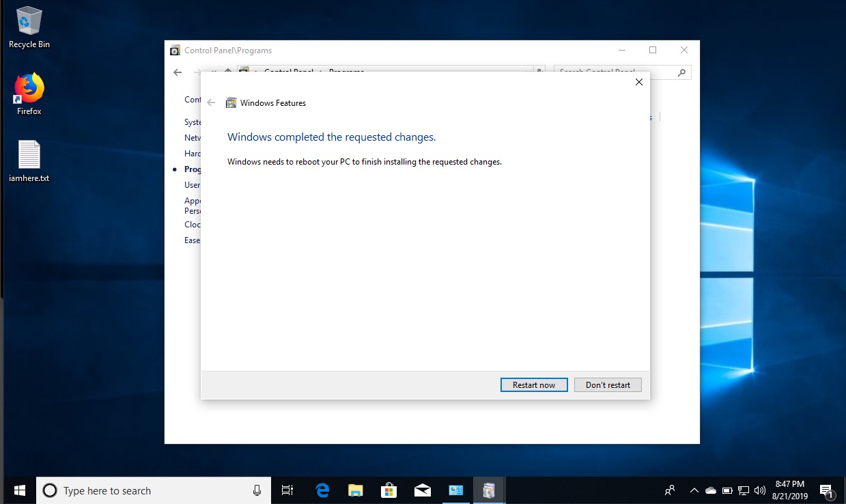
Task: Open Microsoft Store from the taskbar
Action: [389, 490]
